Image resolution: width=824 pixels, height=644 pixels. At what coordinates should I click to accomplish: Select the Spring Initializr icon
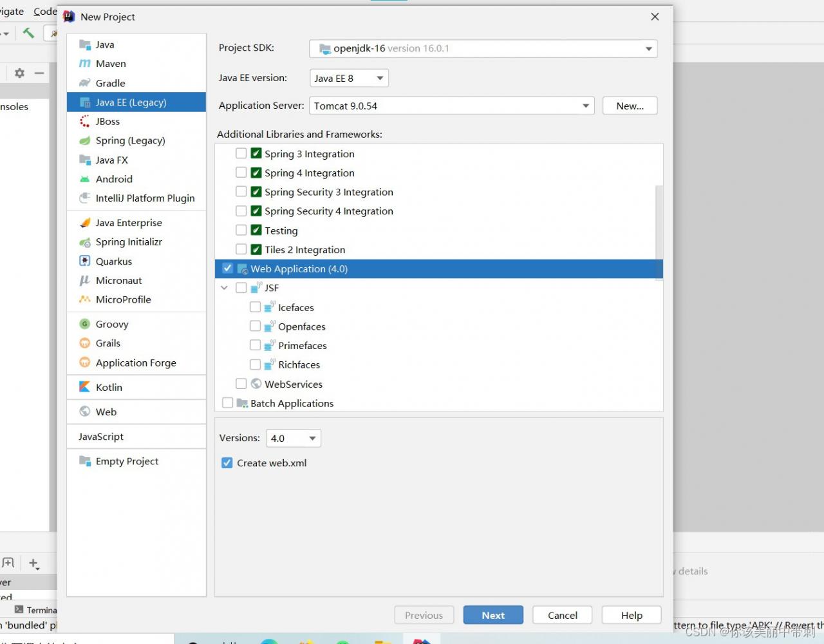(84, 242)
